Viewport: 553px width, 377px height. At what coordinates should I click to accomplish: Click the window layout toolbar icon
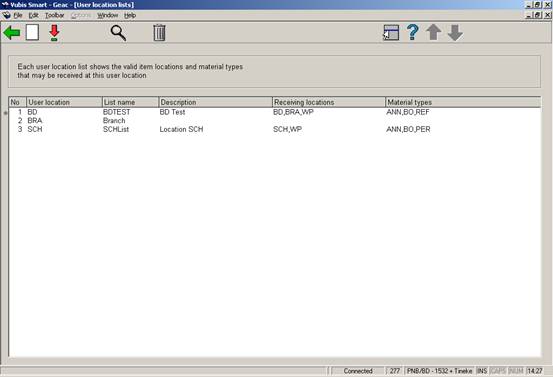coord(391,33)
